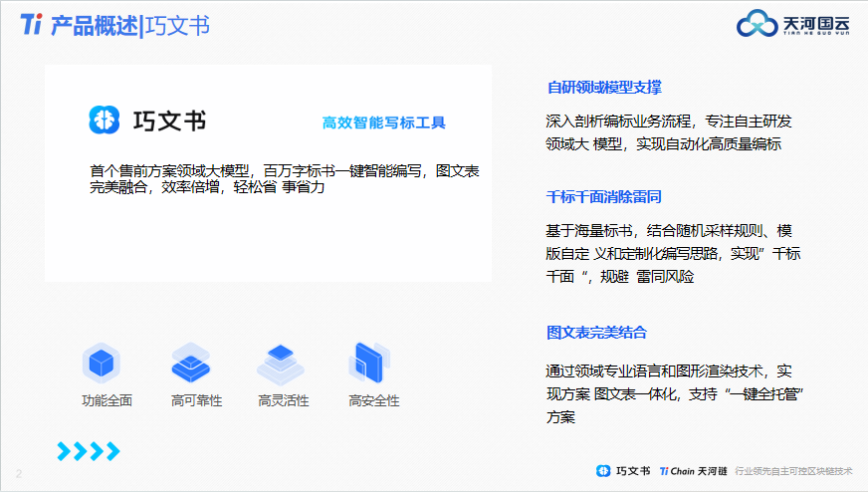Click the 高灵活性 label
The image size is (868, 492).
[284, 400]
